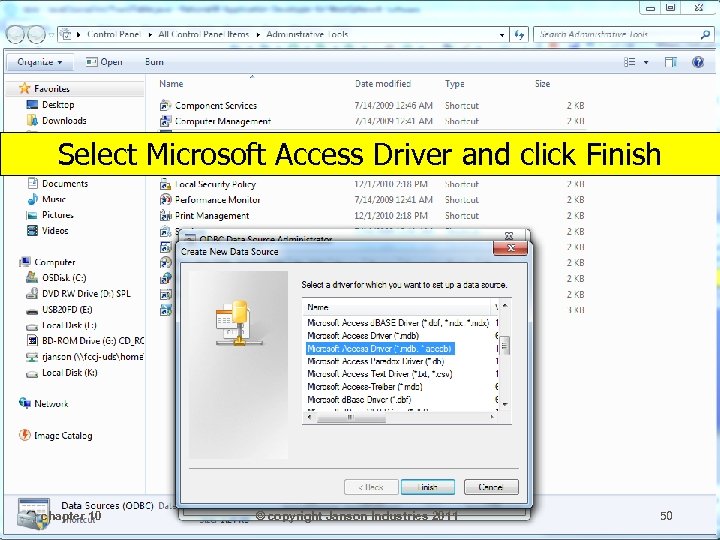Select USB20FD (E:) drive in sidebar

[x=60, y=309]
